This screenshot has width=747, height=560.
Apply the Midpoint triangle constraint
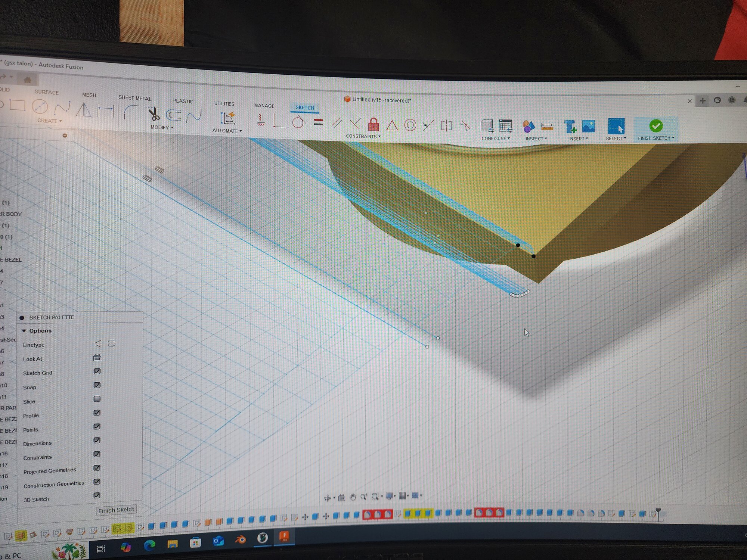[392, 125]
